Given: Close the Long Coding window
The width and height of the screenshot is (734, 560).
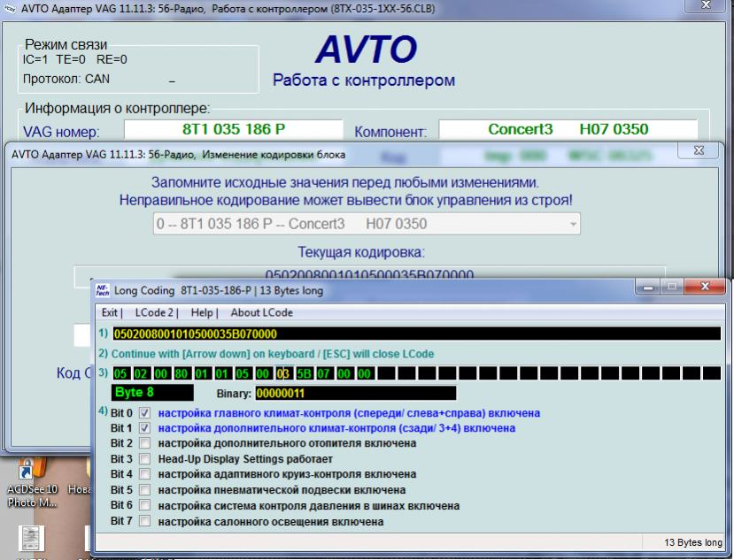Looking at the screenshot, I should click(x=705, y=287).
